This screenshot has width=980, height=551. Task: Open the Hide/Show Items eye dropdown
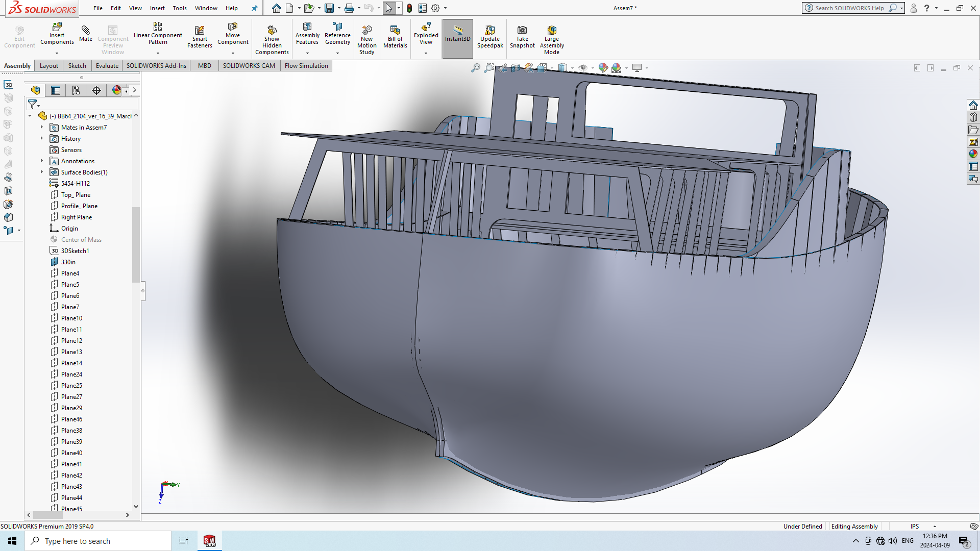(x=593, y=68)
